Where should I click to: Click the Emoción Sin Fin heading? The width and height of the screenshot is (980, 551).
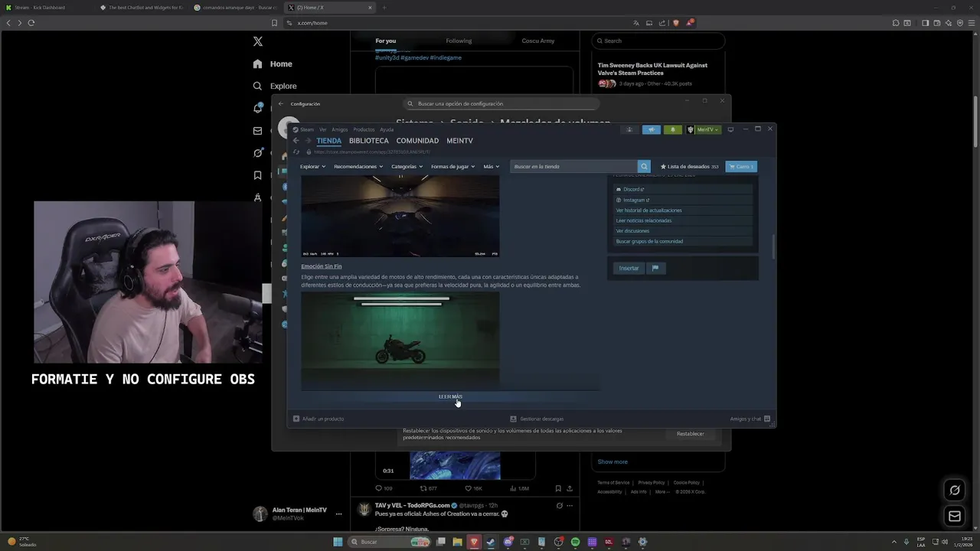pos(322,266)
